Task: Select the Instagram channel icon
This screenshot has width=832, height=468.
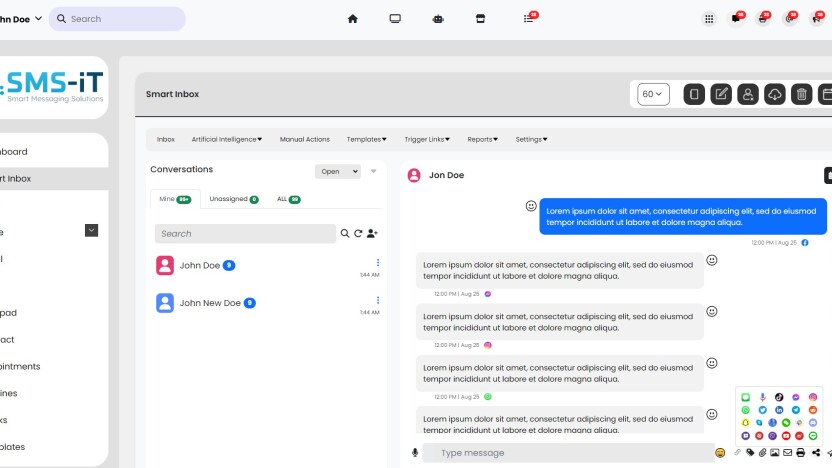Action: point(813,397)
